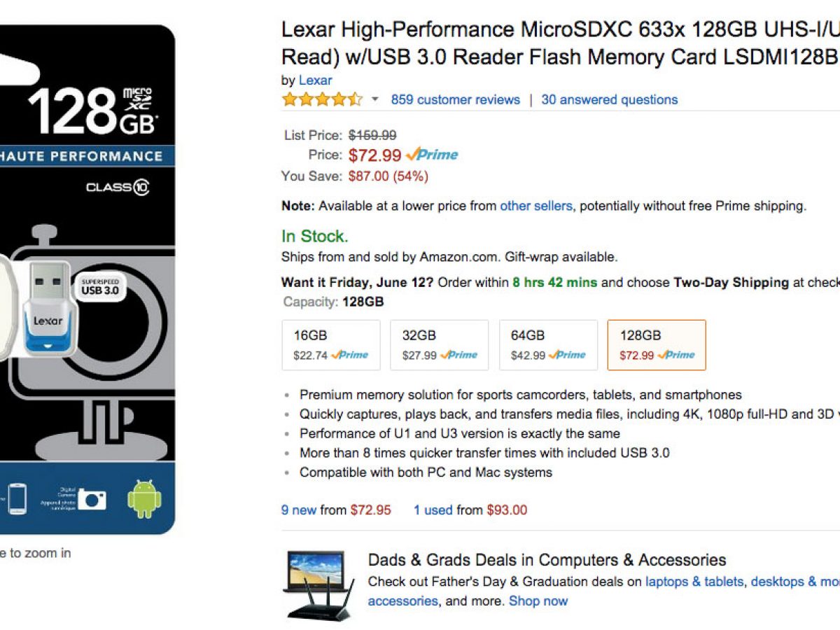The height and width of the screenshot is (630, 840).
Task: Select the 128GB capacity option
Action: (x=657, y=344)
